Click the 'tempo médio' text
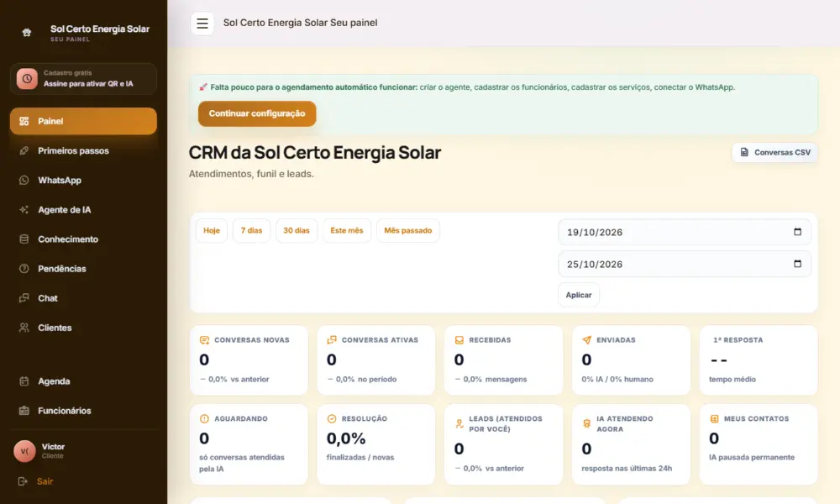 (732, 379)
